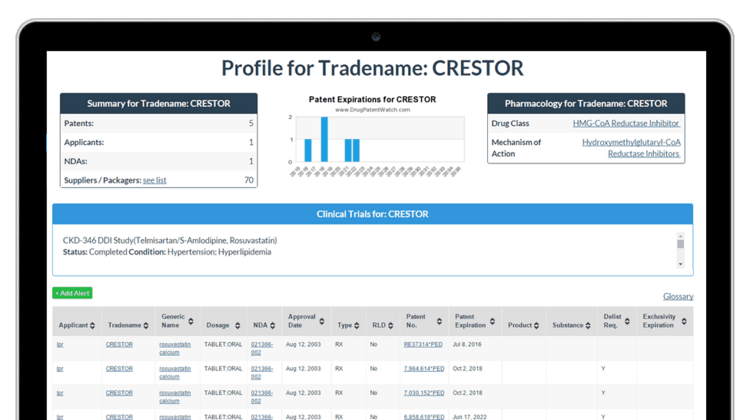Sort table by Tradename column arrows
The width and height of the screenshot is (750, 420).
click(146, 325)
